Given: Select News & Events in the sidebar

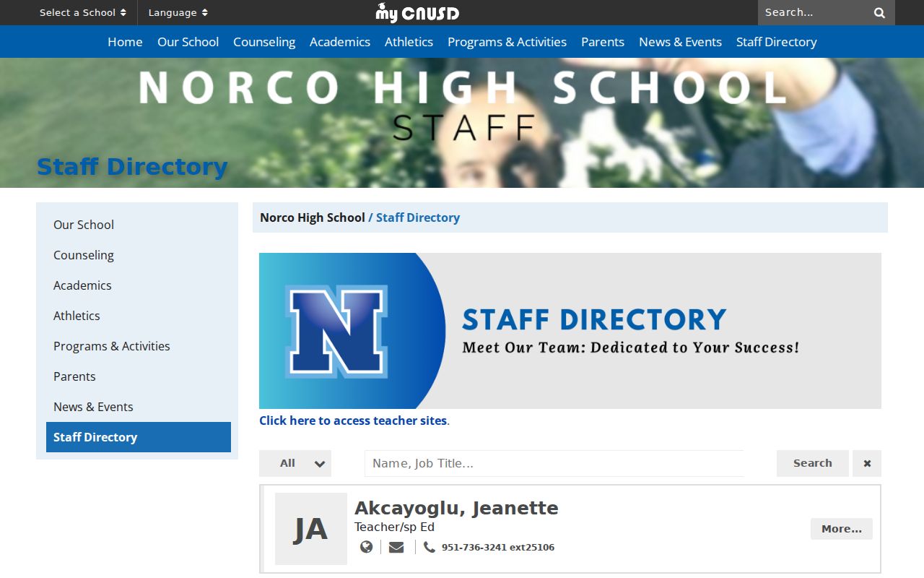Looking at the screenshot, I should click(139, 407).
